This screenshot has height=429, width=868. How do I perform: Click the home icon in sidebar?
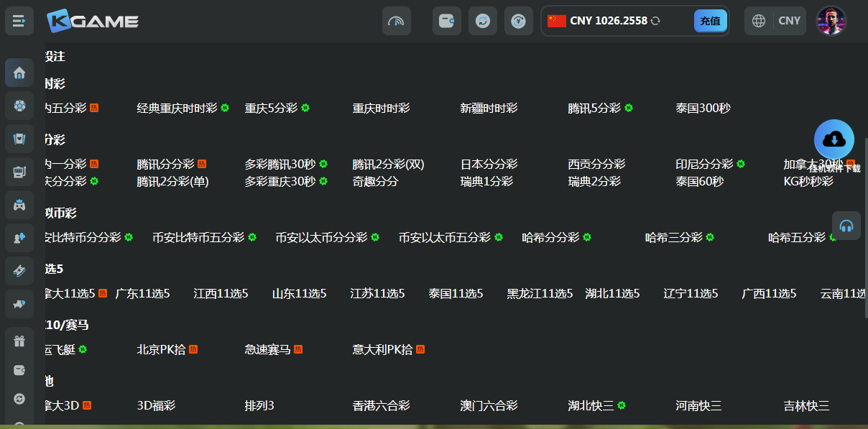19,73
